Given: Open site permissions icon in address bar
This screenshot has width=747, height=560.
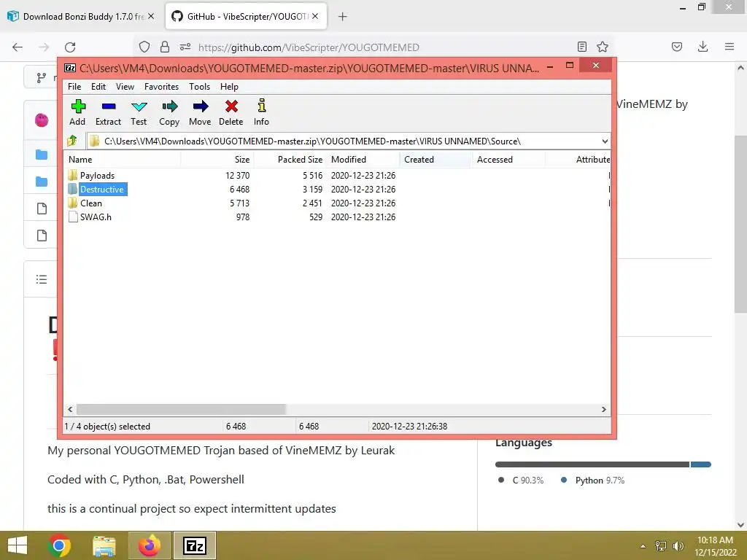Looking at the screenshot, I should pos(185,47).
